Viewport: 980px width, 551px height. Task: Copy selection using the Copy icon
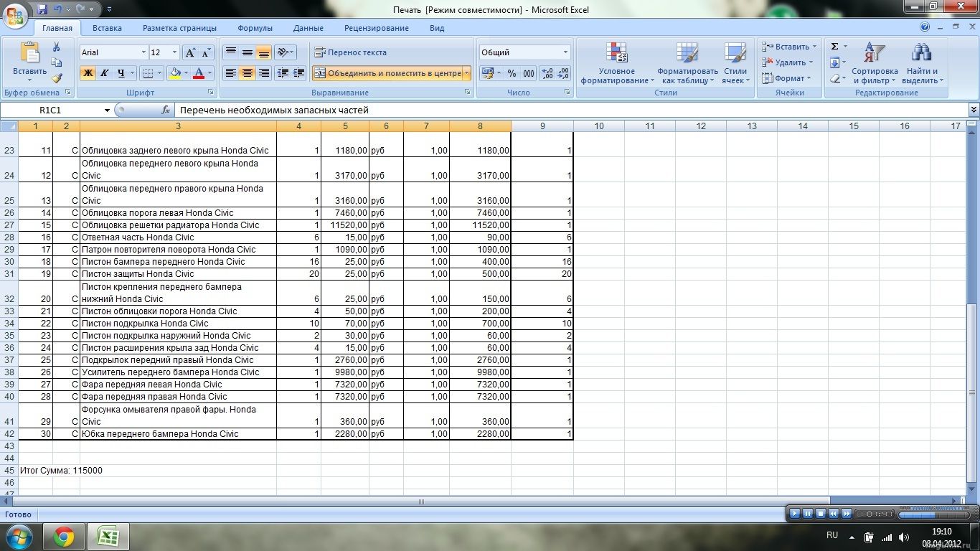(57, 62)
